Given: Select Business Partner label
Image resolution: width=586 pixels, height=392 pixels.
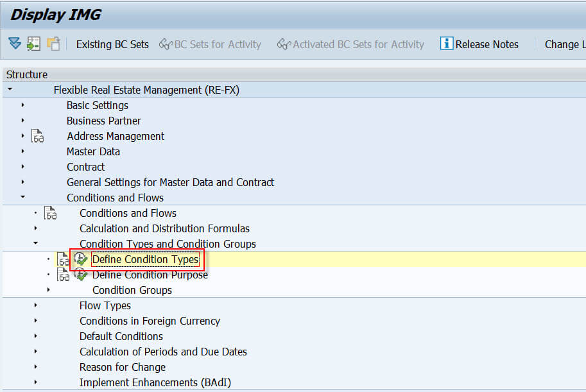Looking at the screenshot, I should coord(104,121).
